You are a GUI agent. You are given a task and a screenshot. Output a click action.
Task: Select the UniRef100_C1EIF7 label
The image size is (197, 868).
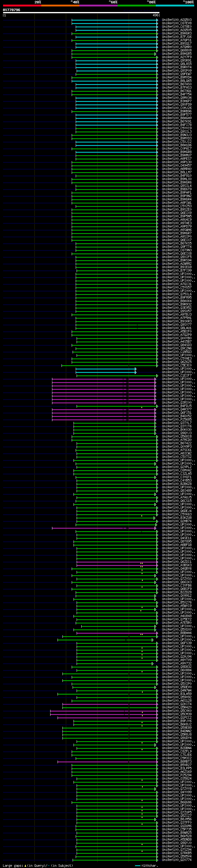pos(177,375)
